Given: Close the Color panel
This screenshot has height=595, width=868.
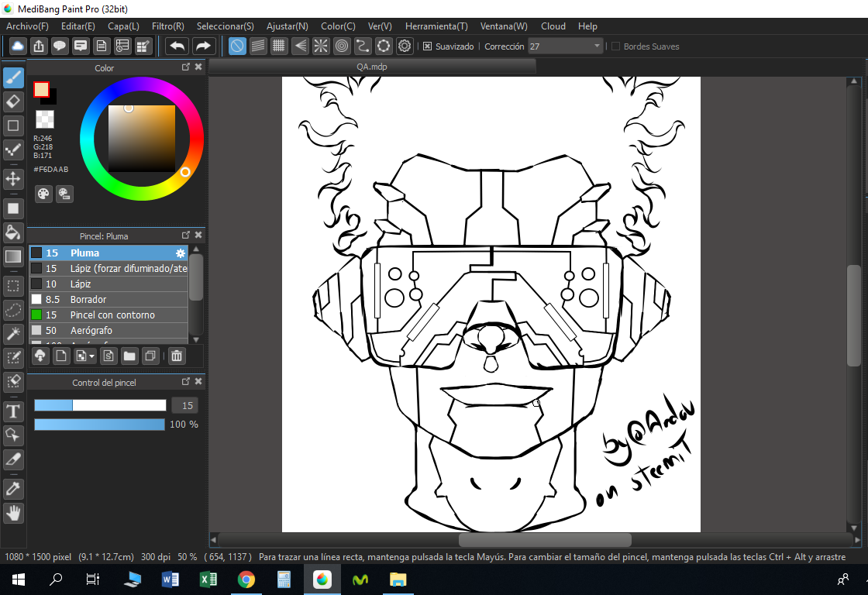Looking at the screenshot, I should coord(198,67).
